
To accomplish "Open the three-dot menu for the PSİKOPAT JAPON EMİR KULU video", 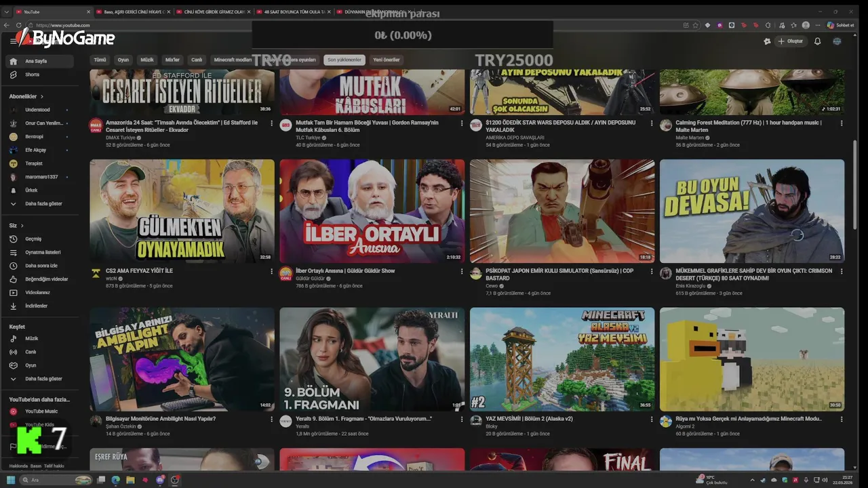I will click(652, 272).
